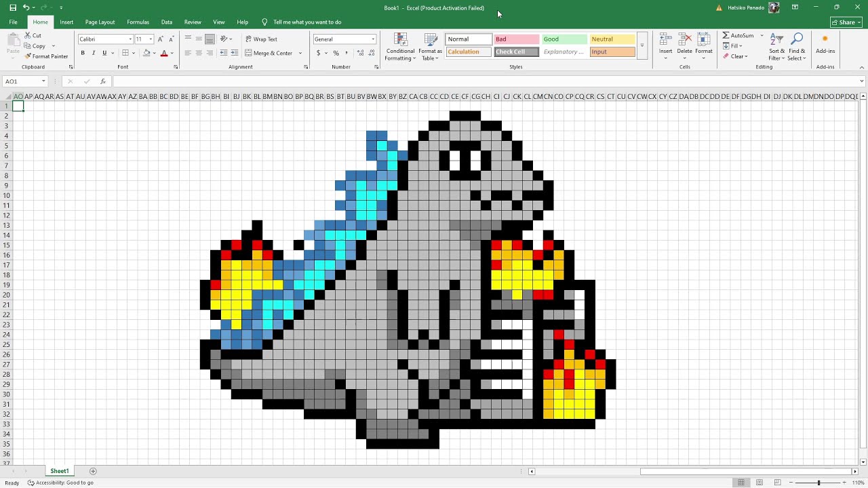Select the Neutral cell style
The image size is (868, 488).
coord(612,39)
